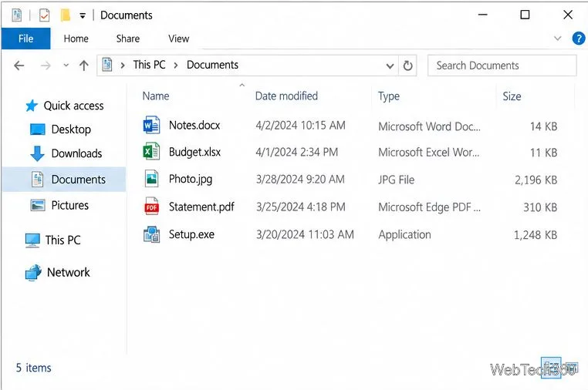Click the title bar document icon

16,15
